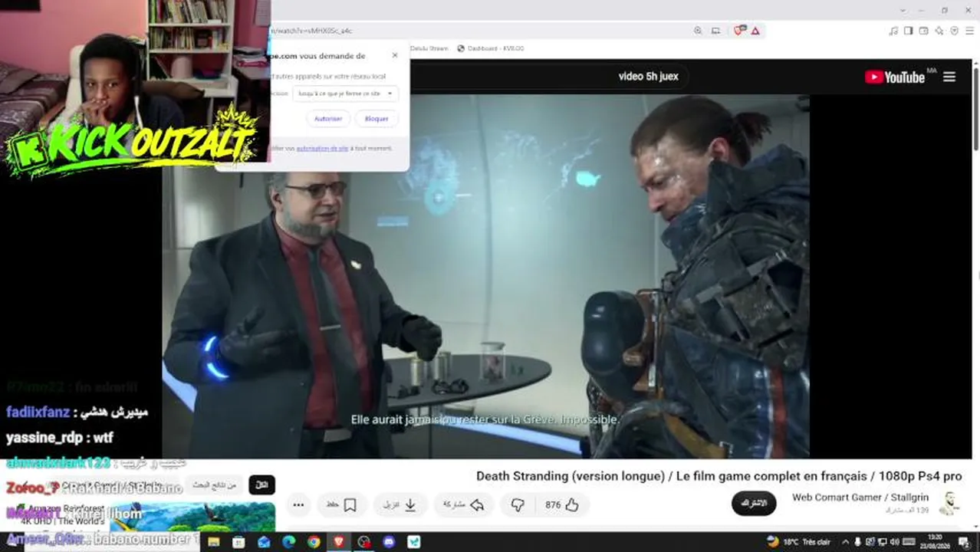
Task: Open the volume speaker icon in tray
Action: [x=895, y=542]
